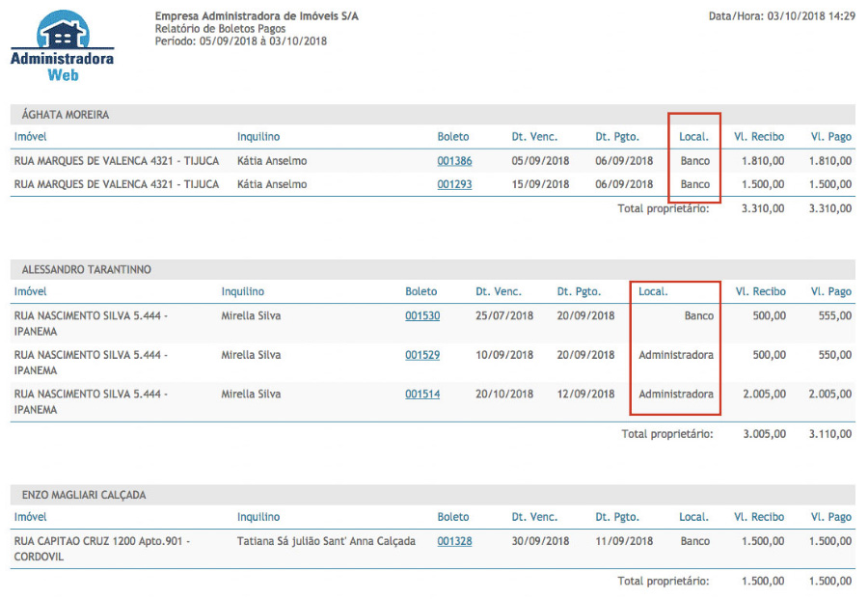Click Imóvel header in Ághata Moreira table

[x=31, y=137]
